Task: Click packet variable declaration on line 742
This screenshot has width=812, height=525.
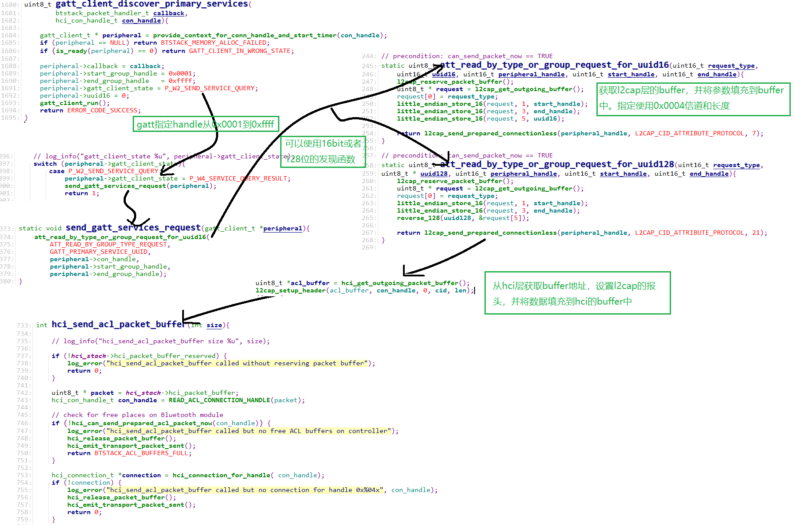Action: click(102, 393)
